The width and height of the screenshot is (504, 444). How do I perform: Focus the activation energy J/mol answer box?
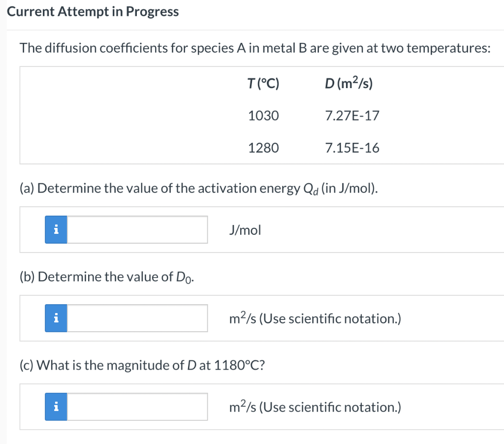coord(137,229)
